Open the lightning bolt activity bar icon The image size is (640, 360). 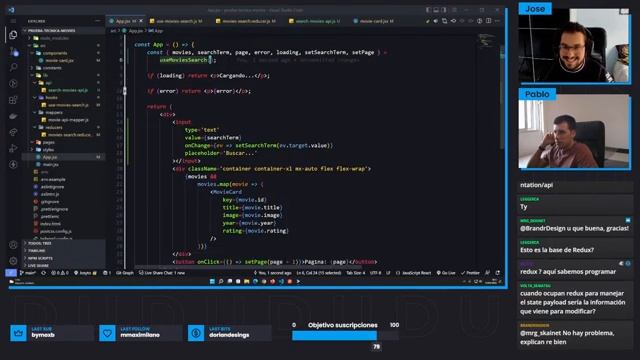13,164
